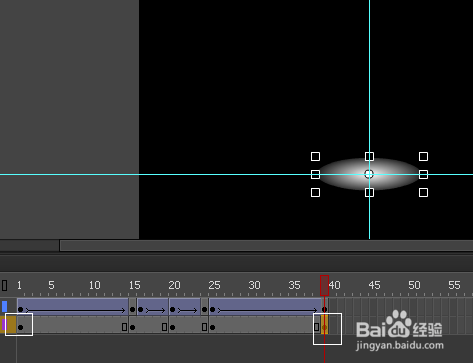Click frame number 55 on the timeline ruler

point(454,285)
